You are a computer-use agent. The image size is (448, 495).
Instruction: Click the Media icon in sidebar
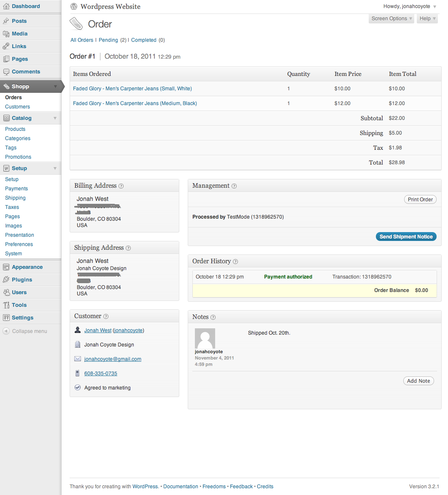[6, 34]
